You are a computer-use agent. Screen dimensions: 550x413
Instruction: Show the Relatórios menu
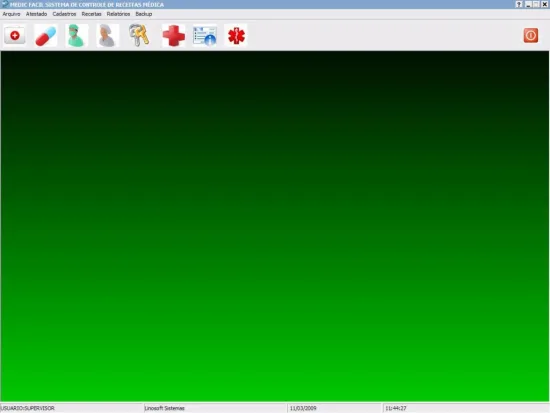click(x=118, y=14)
